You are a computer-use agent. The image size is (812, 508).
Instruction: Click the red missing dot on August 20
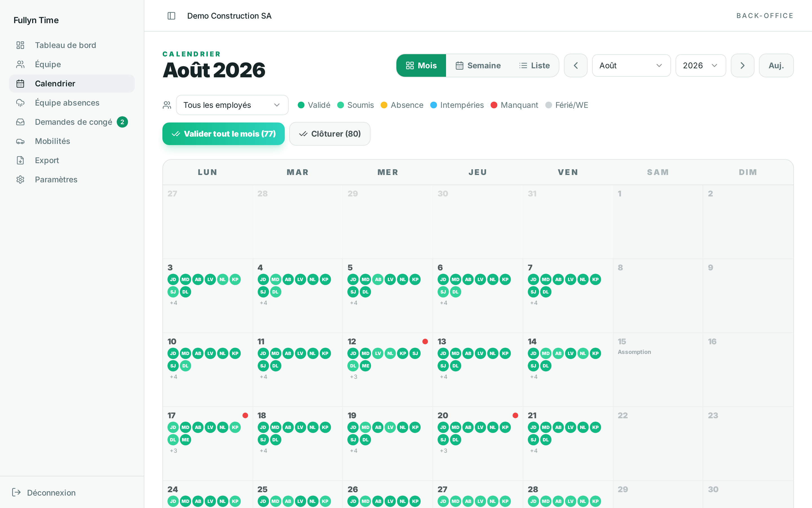click(x=515, y=415)
